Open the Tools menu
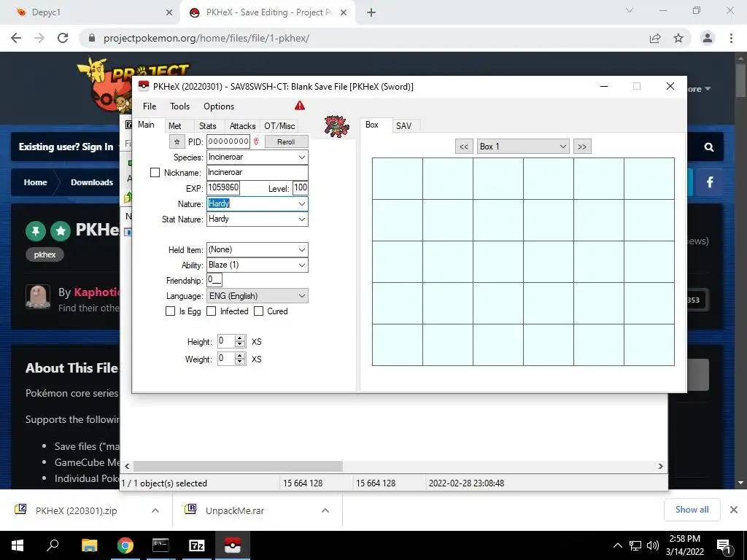 click(x=179, y=106)
